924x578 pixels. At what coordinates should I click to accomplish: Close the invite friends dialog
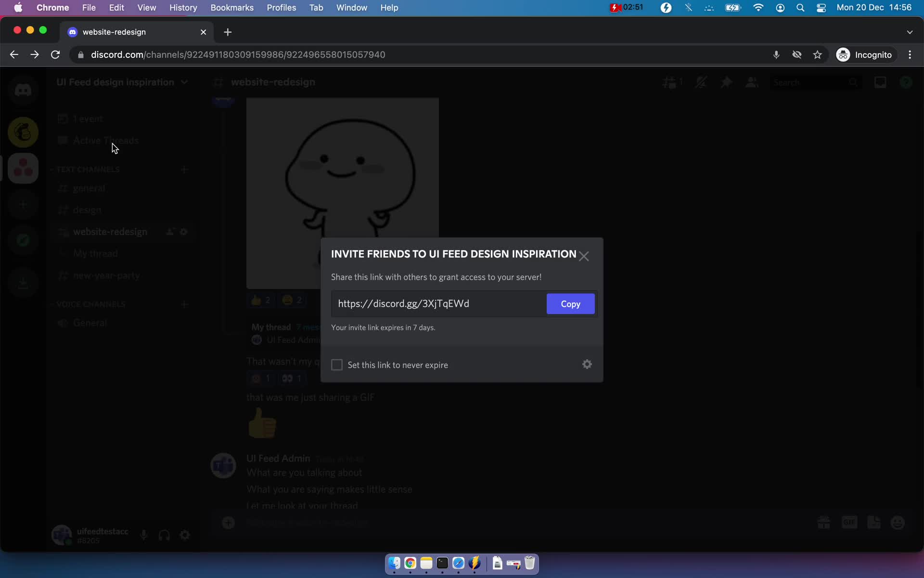[x=584, y=256]
